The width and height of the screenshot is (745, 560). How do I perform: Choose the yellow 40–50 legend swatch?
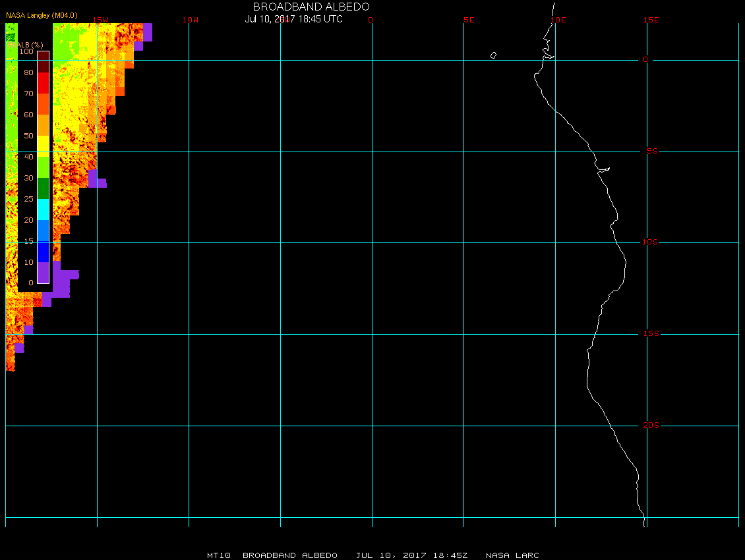click(44, 146)
